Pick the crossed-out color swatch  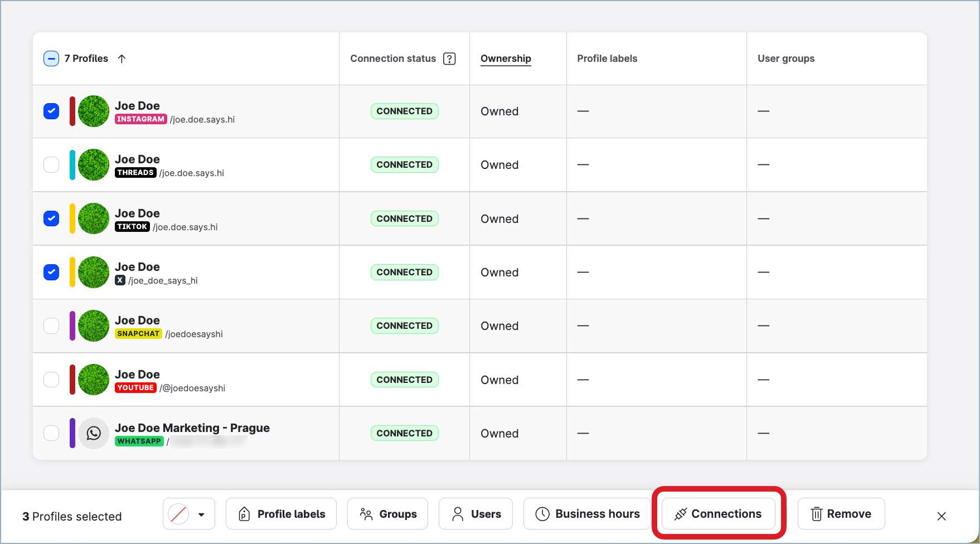pyautogui.click(x=177, y=514)
